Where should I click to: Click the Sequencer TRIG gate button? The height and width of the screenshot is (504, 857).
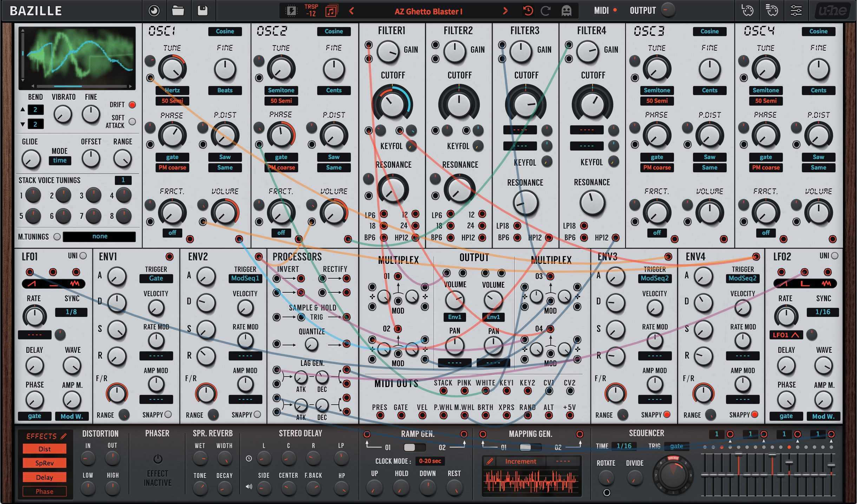click(x=676, y=446)
